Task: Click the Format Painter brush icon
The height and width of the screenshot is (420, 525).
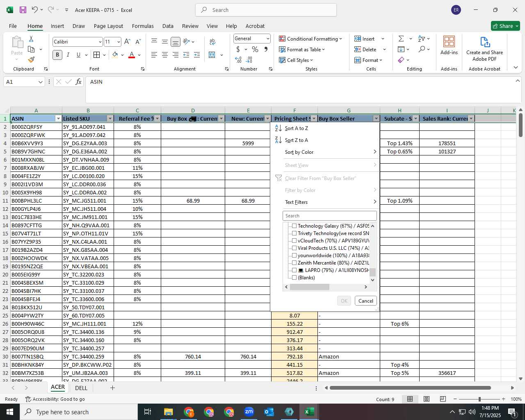Action: pyautogui.click(x=31, y=59)
